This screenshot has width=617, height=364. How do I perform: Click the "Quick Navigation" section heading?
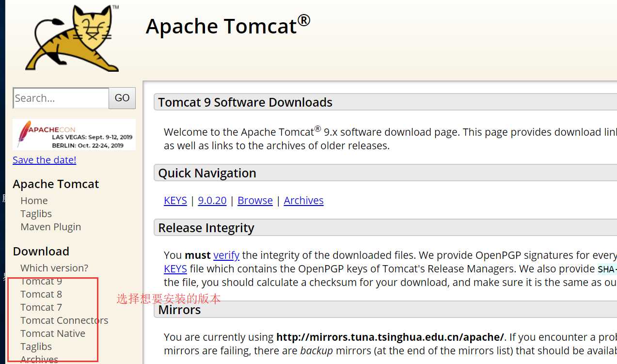pyautogui.click(x=207, y=173)
